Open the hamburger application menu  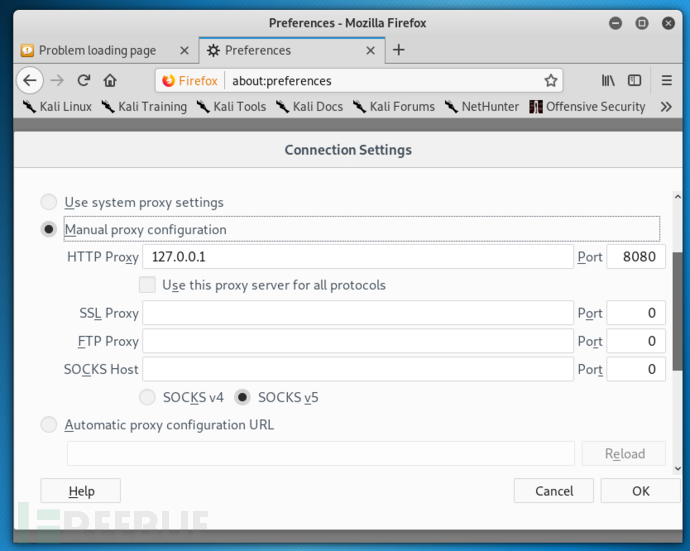[x=667, y=81]
